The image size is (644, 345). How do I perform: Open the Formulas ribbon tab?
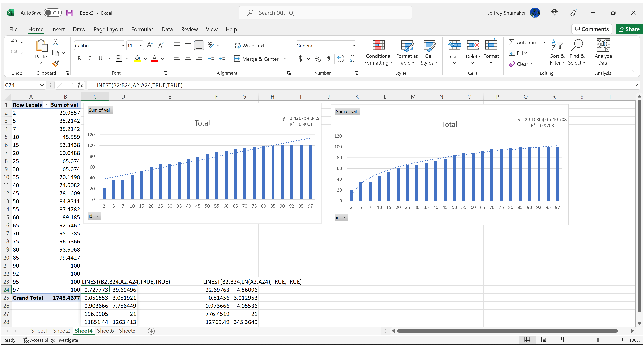[x=142, y=29]
